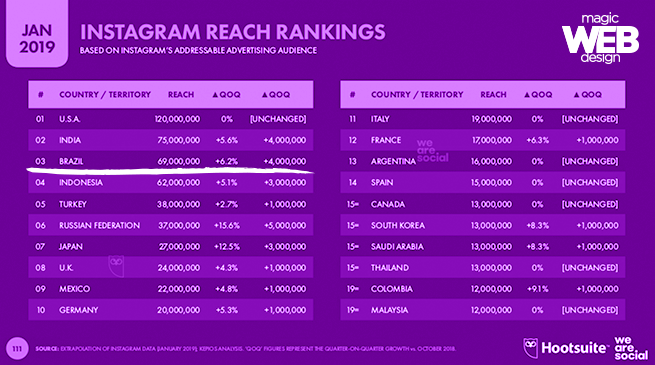This screenshot has height=365, width=655.
Task: Click the South Korea row entry
Action: pos(482,226)
